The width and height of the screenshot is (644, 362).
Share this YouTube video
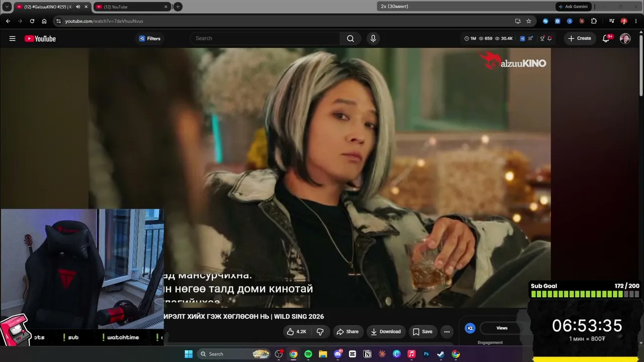coord(348,332)
